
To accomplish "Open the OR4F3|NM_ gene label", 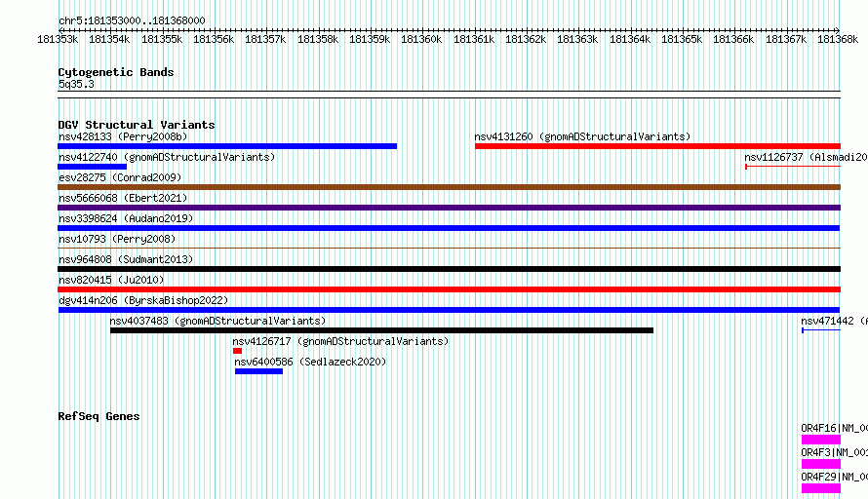I will [x=834, y=452].
